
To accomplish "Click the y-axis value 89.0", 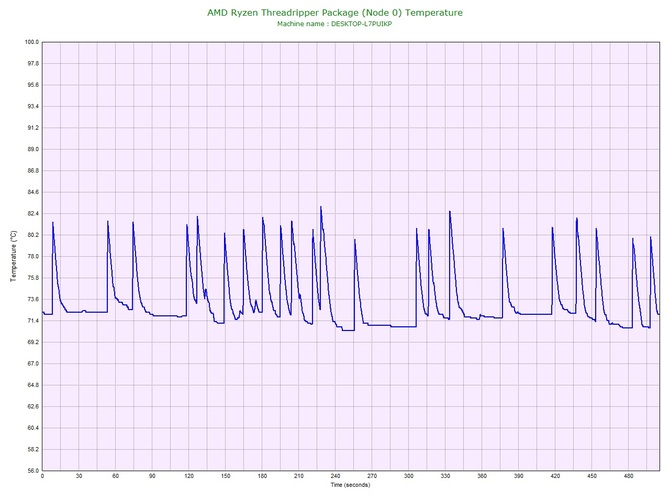I will [33, 149].
